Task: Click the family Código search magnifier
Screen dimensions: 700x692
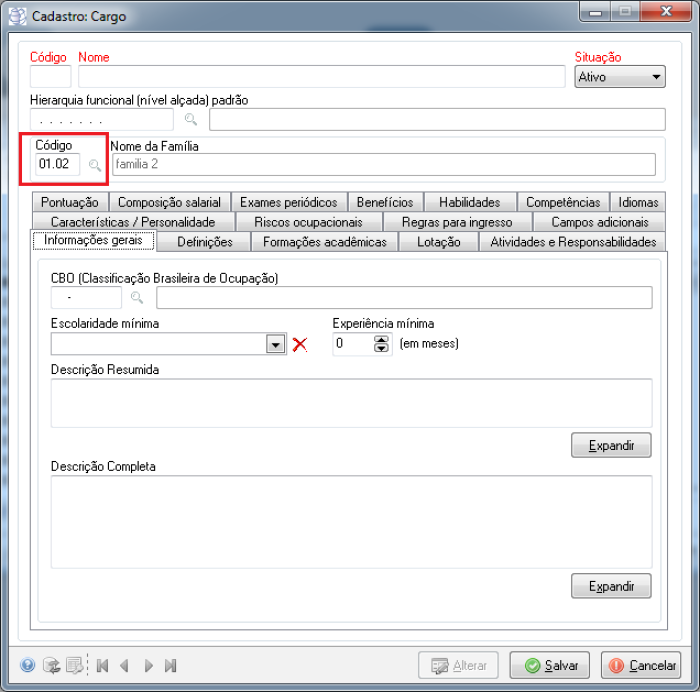Action: pos(95,165)
